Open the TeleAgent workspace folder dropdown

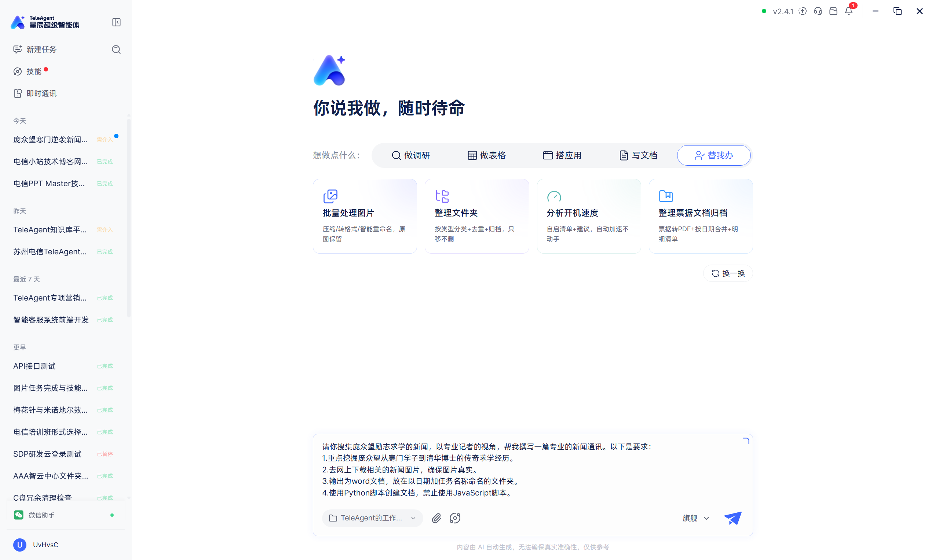click(372, 518)
